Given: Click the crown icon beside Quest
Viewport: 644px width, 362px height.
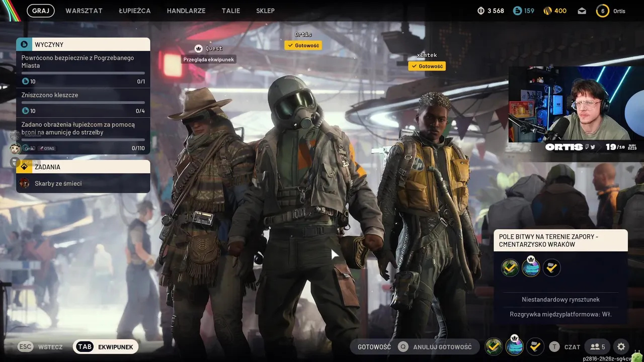Looking at the screenshot, I should coord(198,48).
